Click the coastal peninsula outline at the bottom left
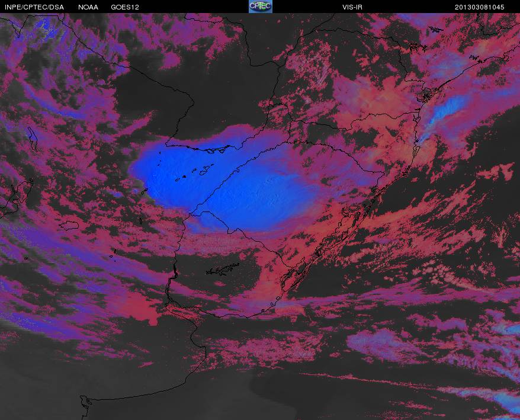Screen dimensions: 520x420 [85, 408]
